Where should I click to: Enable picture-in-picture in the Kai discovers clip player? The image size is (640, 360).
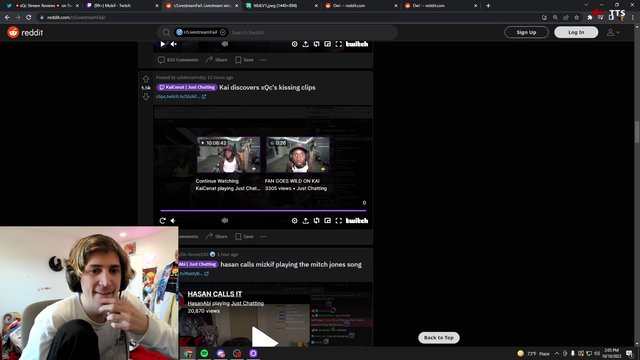pyautogui.click(x=327, y=220)
